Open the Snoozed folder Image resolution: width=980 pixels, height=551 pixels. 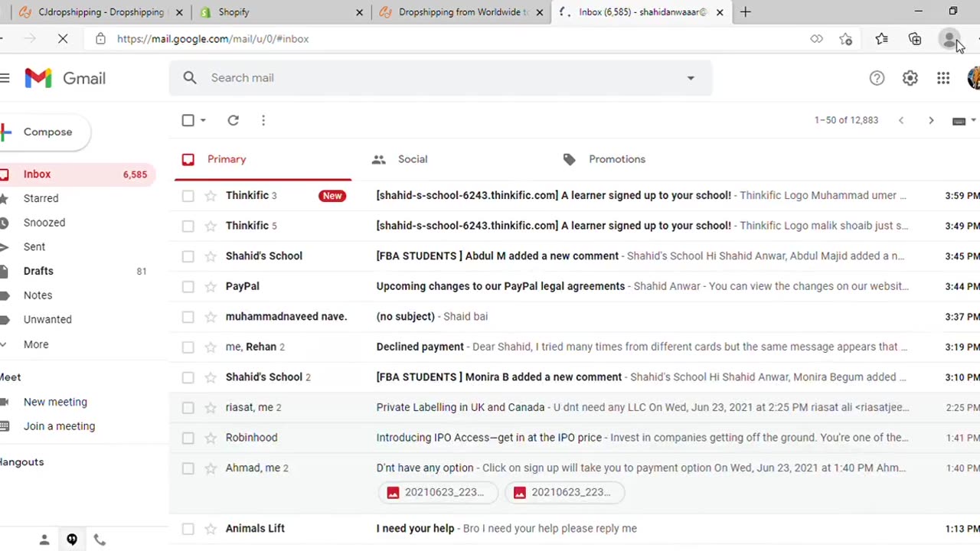pos(44,223)
